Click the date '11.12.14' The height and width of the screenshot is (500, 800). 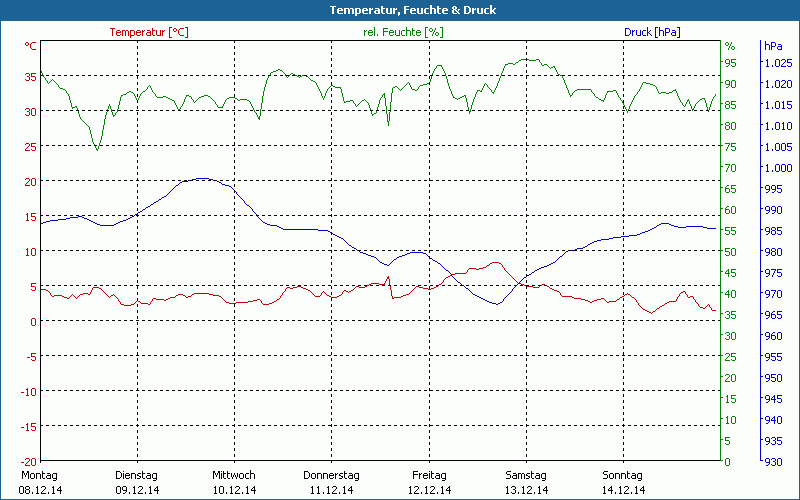coord(332,490)
